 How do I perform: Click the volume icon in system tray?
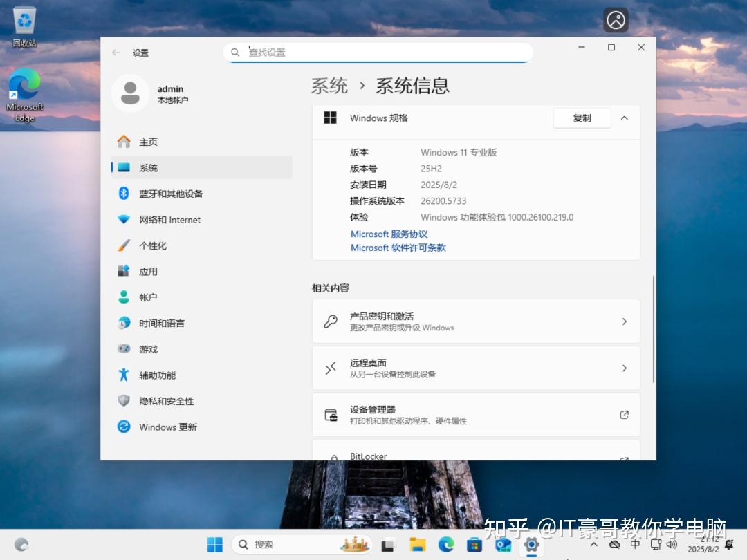pos(671,544)
